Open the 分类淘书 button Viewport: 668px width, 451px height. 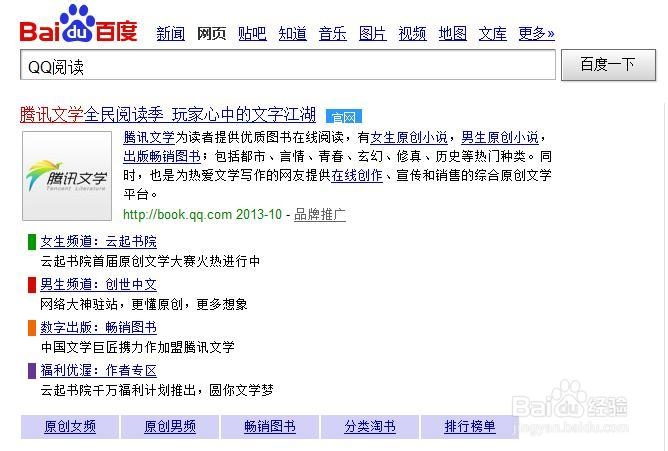[x=370, y=426]
